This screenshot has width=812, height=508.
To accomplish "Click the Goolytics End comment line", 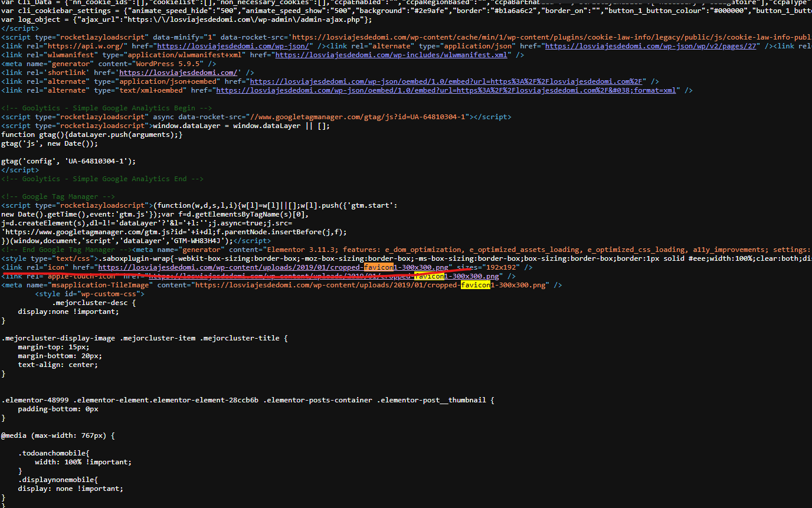I will [102, 179].
